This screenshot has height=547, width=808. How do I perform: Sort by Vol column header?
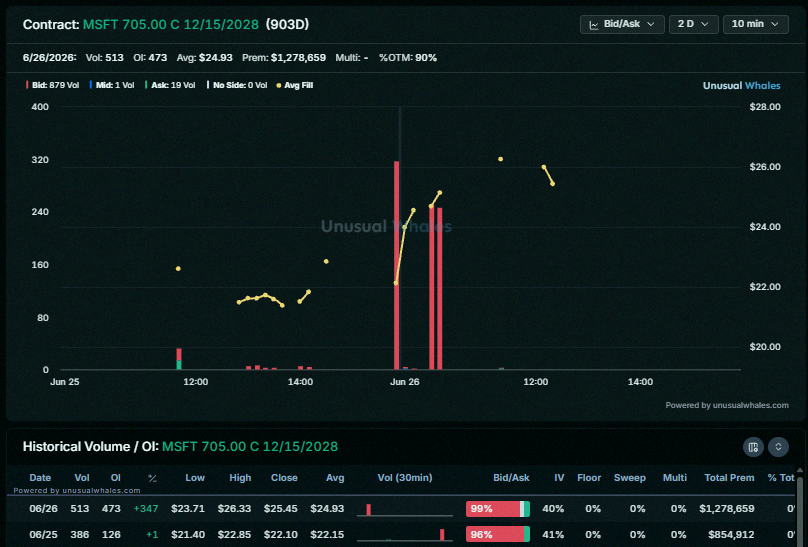tap(81, 478)
